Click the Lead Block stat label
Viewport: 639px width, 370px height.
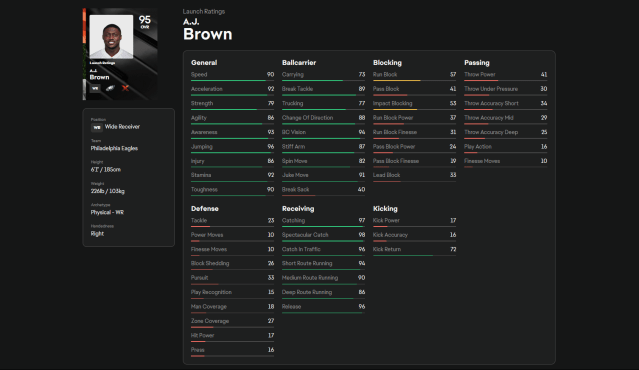[386, 175]
